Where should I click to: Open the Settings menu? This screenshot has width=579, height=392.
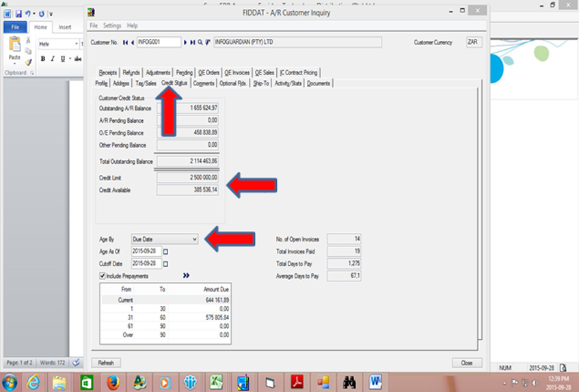tap(112, 25)
